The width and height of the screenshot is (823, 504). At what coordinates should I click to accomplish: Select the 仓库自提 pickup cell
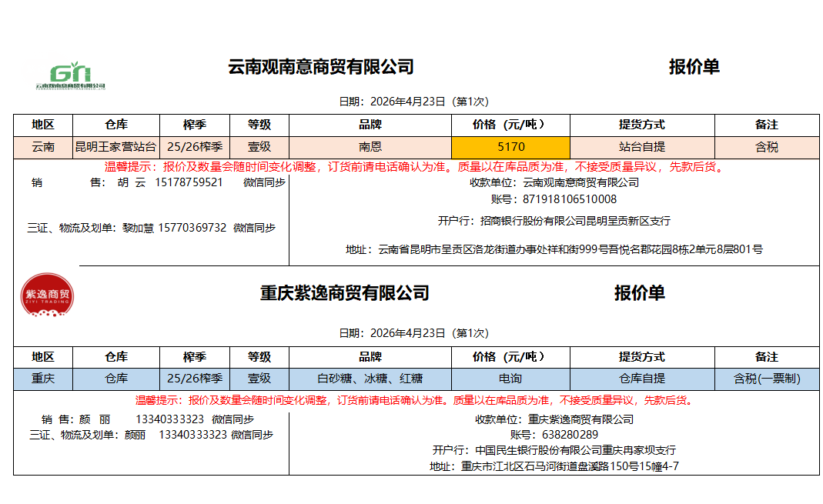click(x=642, y=379)
